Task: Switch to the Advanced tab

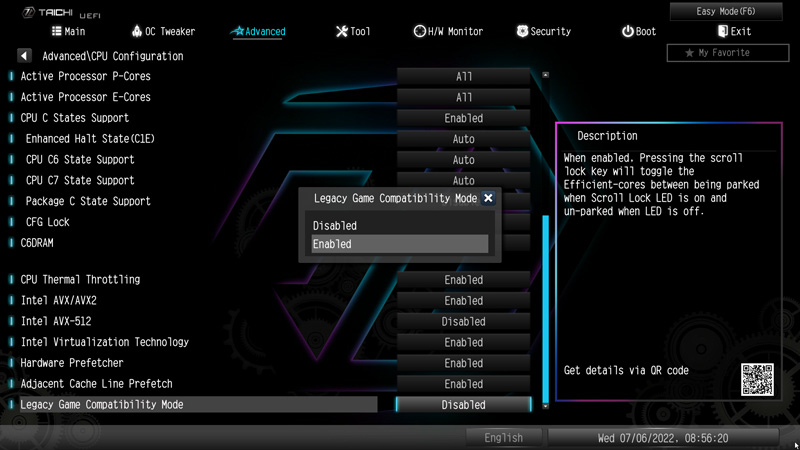Action: coord(258,32)
